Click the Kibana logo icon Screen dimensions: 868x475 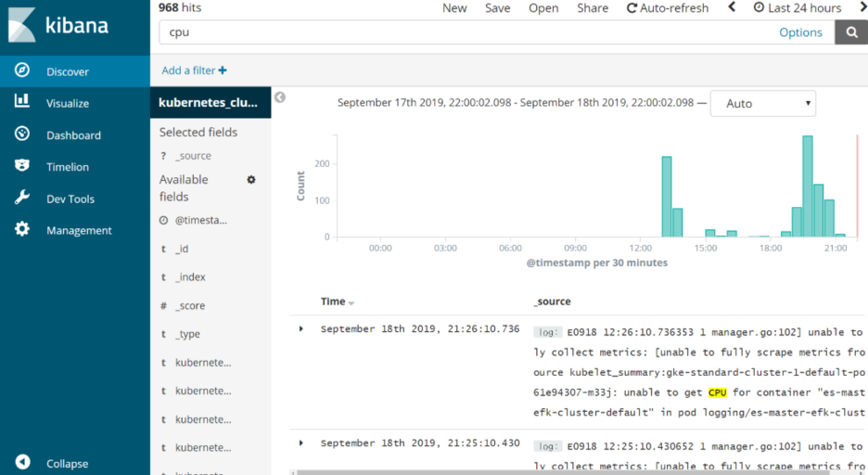[21, 25]
